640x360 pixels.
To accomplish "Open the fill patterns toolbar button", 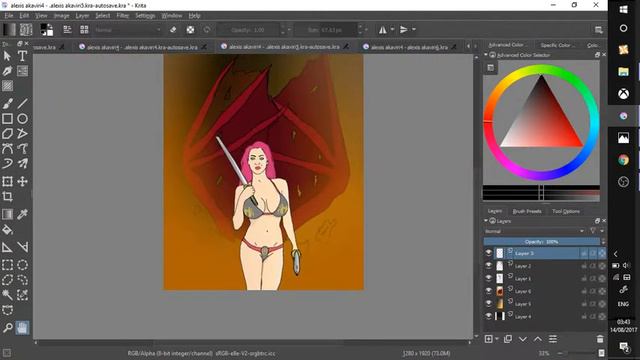I will pyautogui.click(x=26, y=29).
